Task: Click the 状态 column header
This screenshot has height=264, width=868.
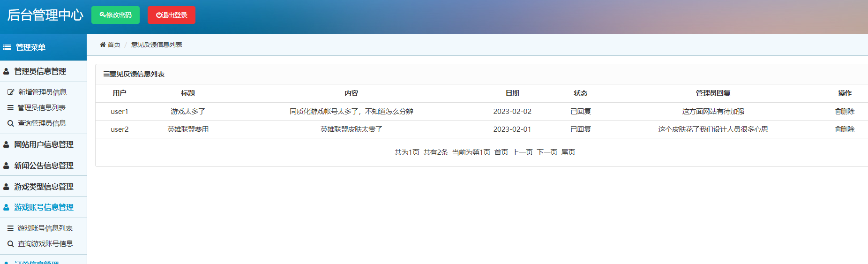Action: (x=581, y=93)
